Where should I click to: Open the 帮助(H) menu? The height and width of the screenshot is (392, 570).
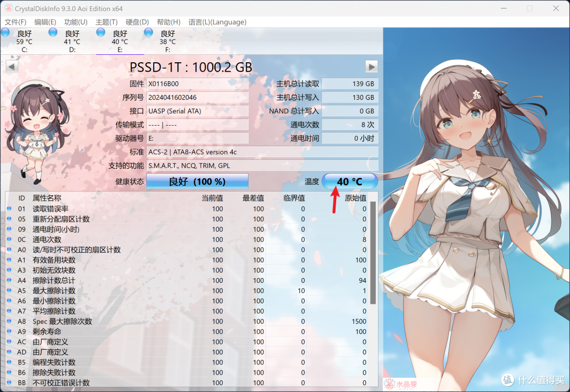tap(168, 22)
